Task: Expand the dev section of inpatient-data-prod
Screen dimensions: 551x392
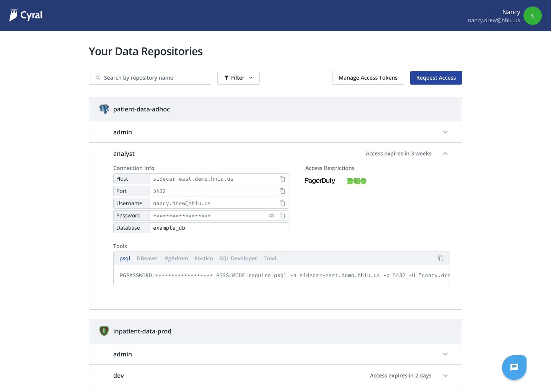Action: [445, 376]
